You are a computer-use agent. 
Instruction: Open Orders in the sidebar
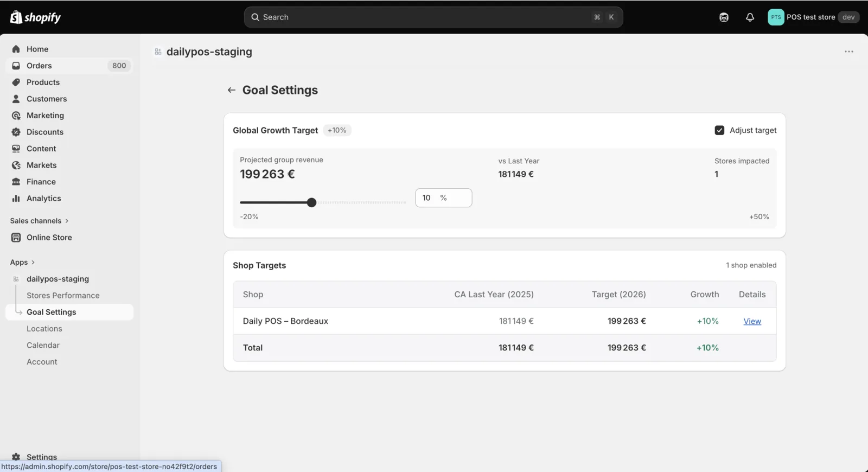tap(69, 66)
